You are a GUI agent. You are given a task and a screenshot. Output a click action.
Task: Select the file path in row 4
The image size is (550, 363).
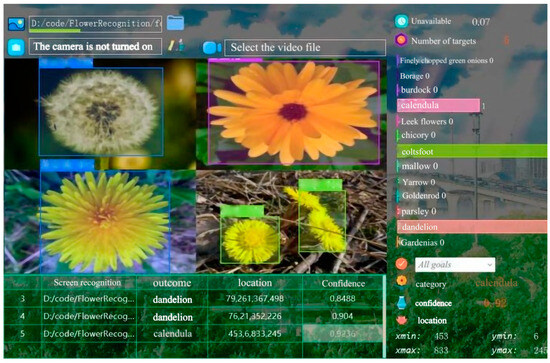89,316
